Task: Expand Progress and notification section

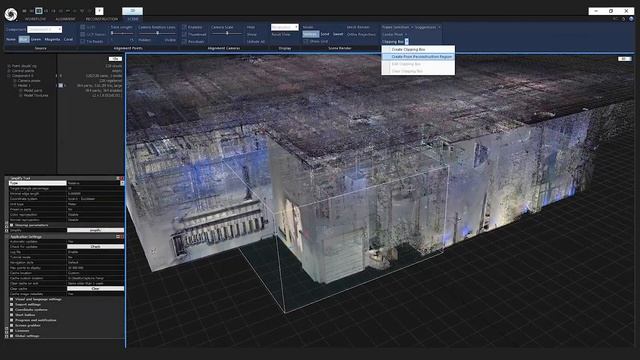Action: coord(11,320)
